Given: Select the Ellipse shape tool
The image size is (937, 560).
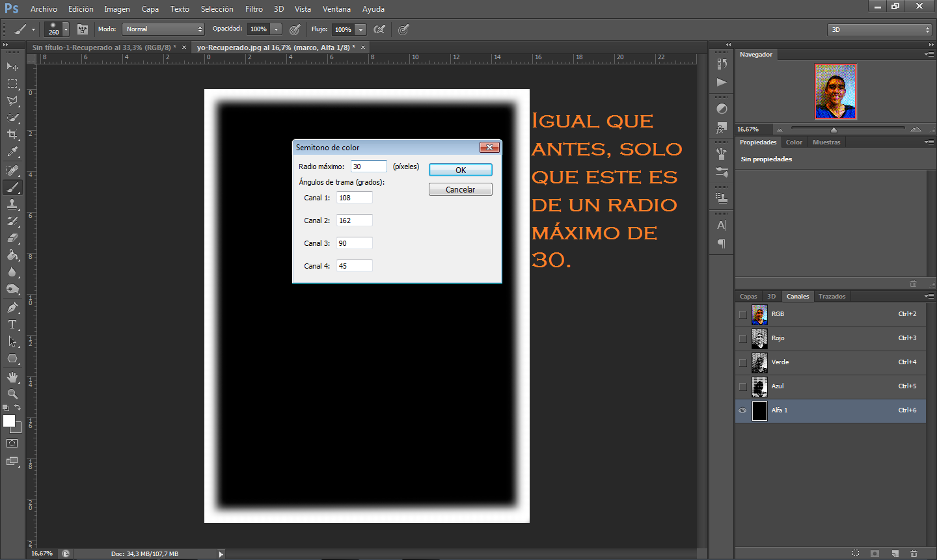Looking at the screenshot, I should [12, 358].
